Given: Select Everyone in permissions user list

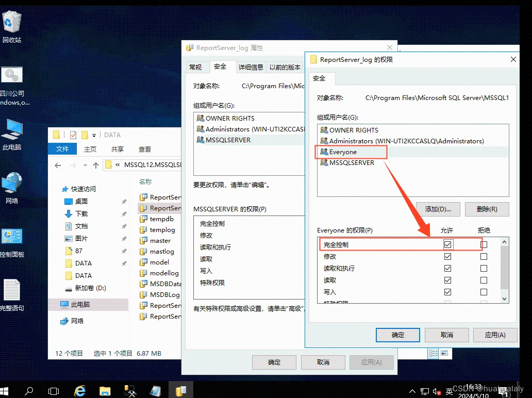Looking at the screenshot, I should (413, 152).
